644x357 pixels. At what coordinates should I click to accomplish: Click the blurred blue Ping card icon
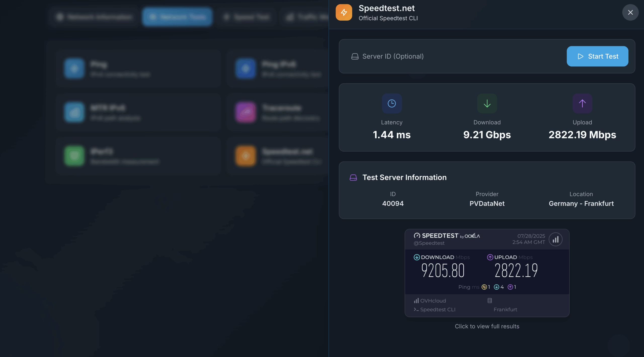coord(74,68)
